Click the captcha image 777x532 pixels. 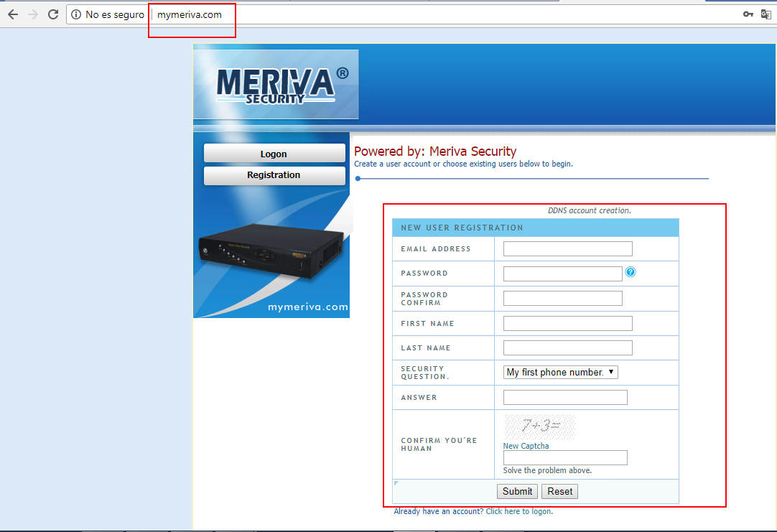(539, 426)
